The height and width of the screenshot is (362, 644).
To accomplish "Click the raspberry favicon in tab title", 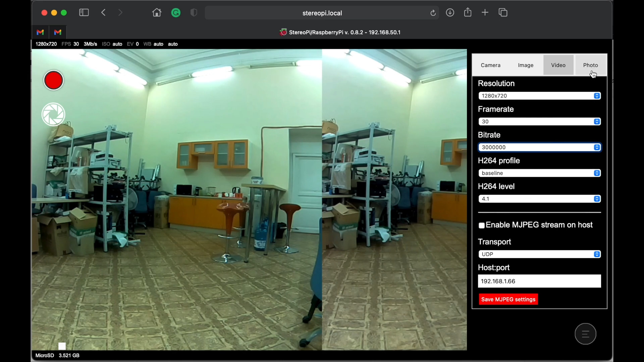I will pos(283,32).
